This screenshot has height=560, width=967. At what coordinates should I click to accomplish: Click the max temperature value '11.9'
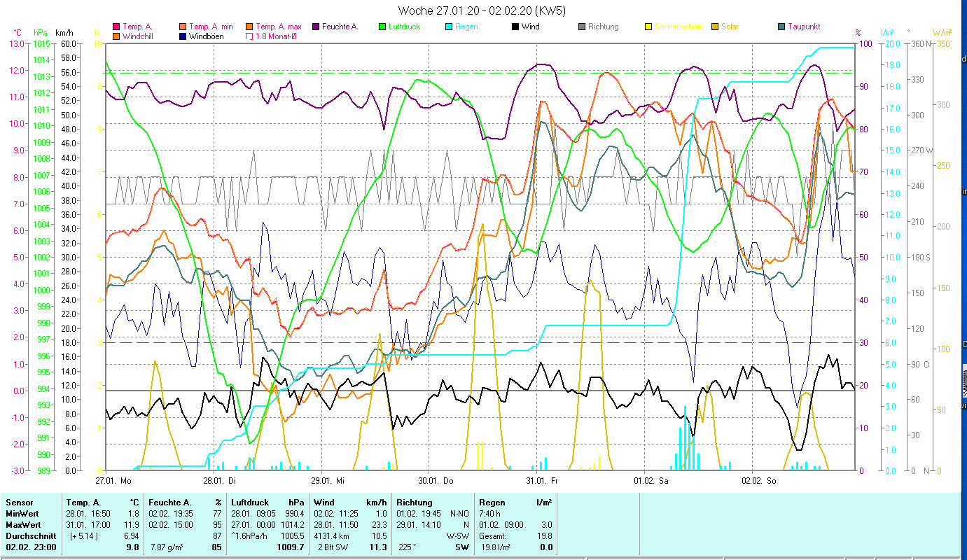point(132,524)
